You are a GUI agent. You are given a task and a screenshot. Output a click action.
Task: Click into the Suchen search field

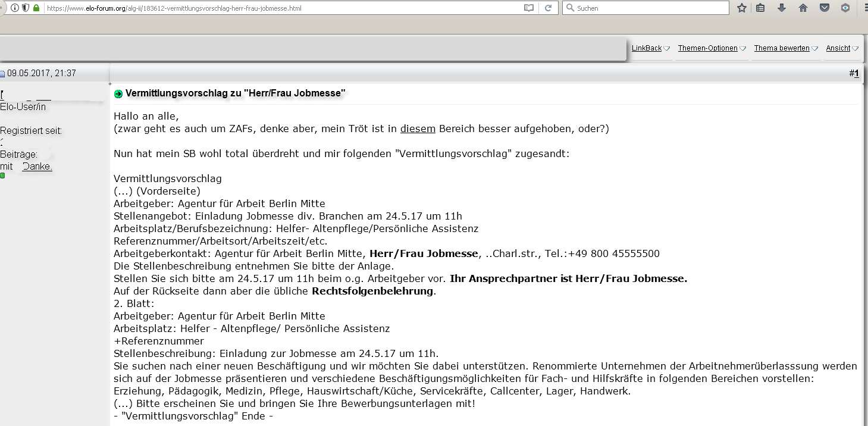coord(648,8)
